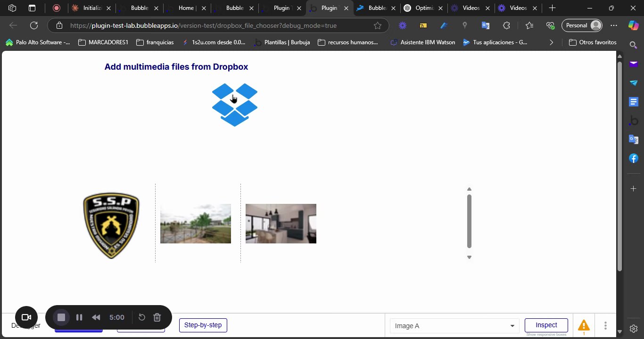The height and width of the screenshot is (339, 644).
Task: Open Browser essentials heart icon
Action: [550, 25]
